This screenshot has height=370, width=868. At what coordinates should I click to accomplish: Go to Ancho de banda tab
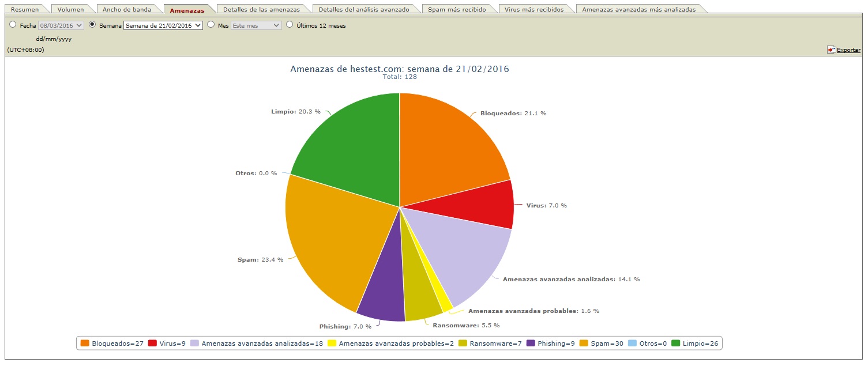coord(126,9)
